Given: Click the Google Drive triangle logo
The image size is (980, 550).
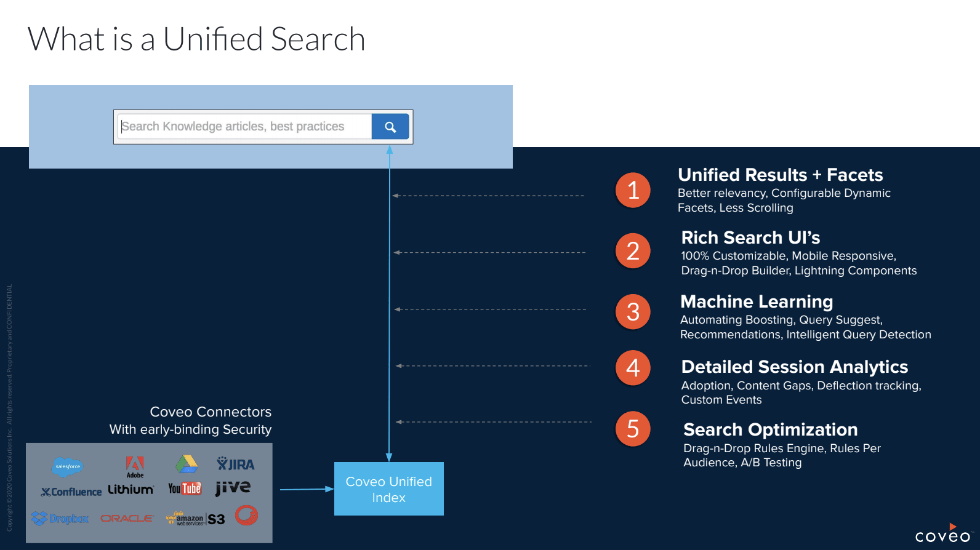Looking at the screenshot, I should 186,464.
